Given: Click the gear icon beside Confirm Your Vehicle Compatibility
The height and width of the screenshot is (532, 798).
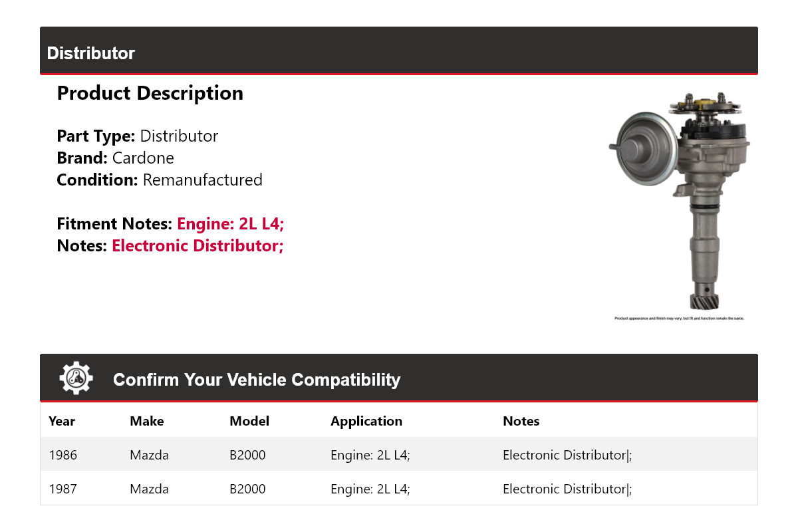Looking at the screenshot, I should point(76,378).
